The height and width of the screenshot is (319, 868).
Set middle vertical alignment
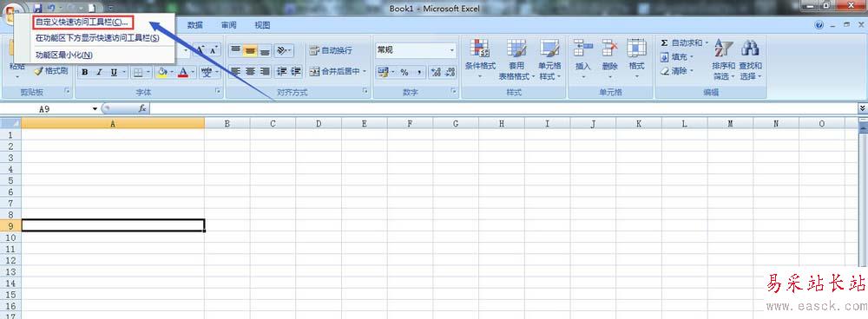click(251, 49)
